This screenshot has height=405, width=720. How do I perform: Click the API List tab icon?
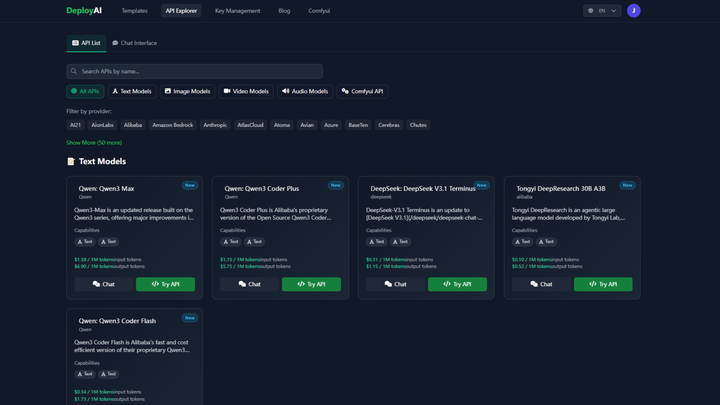point(75,43)
